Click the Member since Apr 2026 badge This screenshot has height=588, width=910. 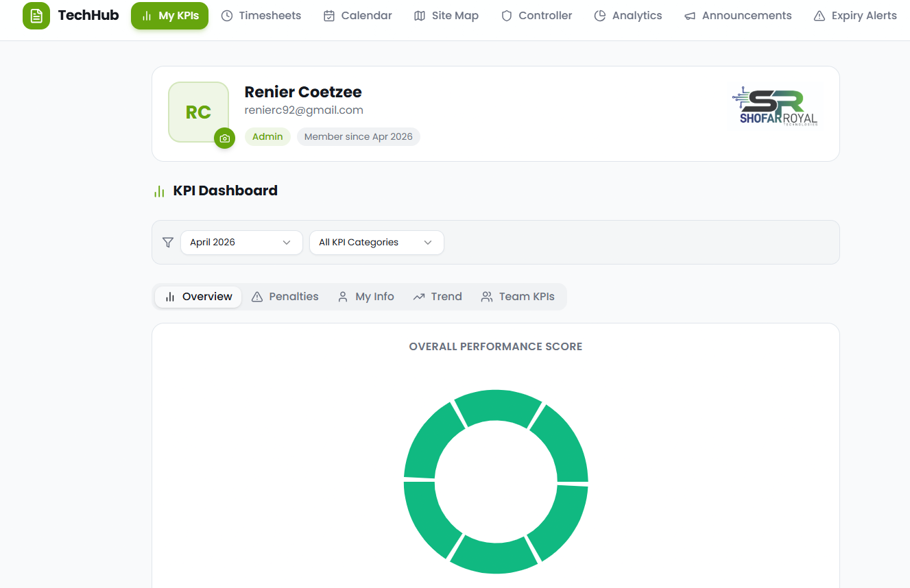pos(359,136)
